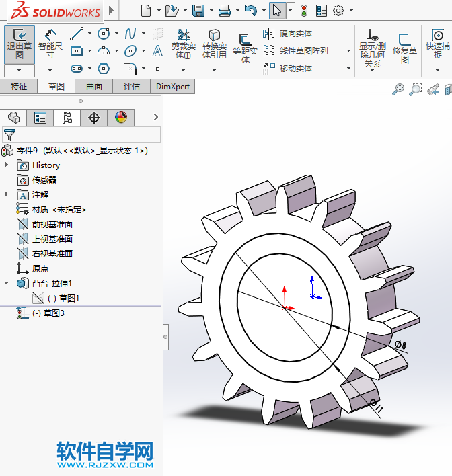
Task: Click the Rebuild traffic light icon
Action: click(304, 11)
